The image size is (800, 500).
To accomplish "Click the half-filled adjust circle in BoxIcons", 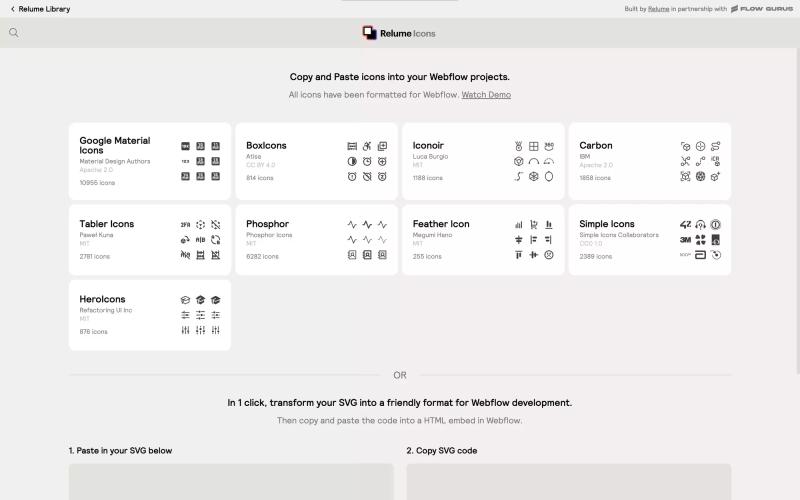I will pos(352,161).
